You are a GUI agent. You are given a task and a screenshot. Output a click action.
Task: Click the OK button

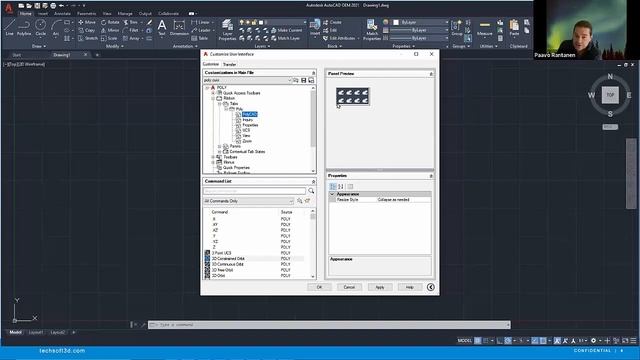pos(319,287)
